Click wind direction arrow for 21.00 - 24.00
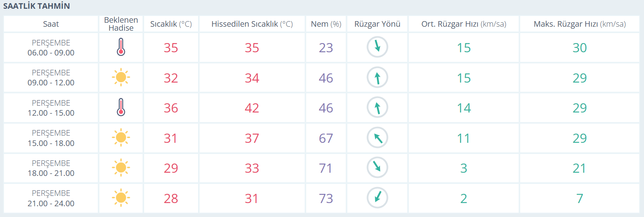Viewport: 644px width, 217px height. pos(377,198)
